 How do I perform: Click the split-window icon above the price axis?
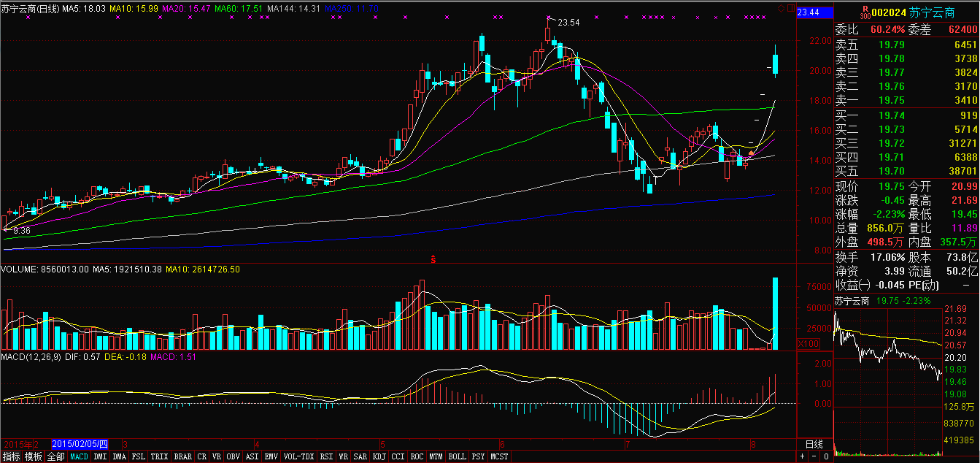[791, 8]
